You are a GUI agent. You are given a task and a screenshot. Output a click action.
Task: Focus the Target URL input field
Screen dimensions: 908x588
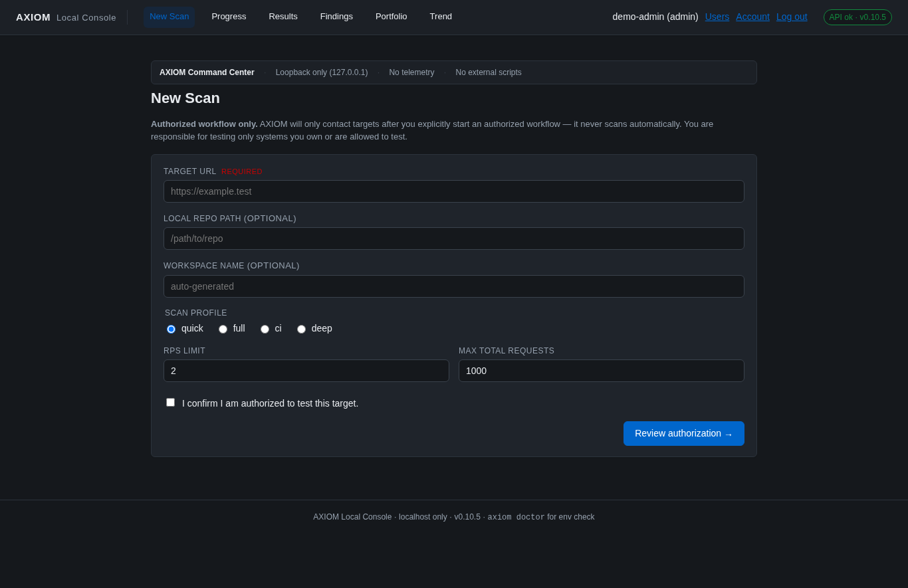[454, 191]
